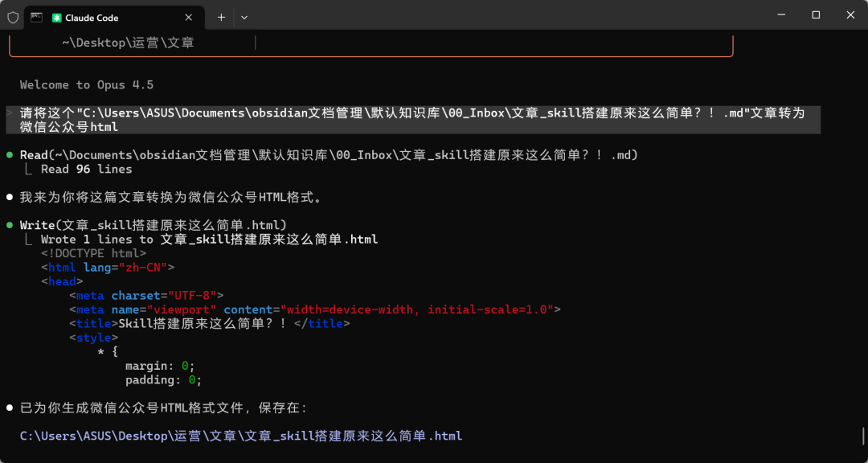Click the shield icon in title bar
868x463 pixels.
coord(13,18)
